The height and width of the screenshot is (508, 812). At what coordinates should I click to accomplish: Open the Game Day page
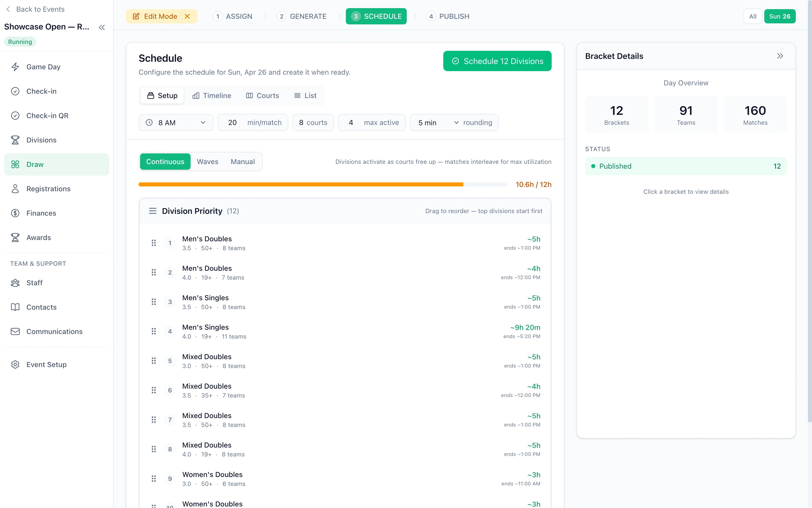click(x=56, y=67)
